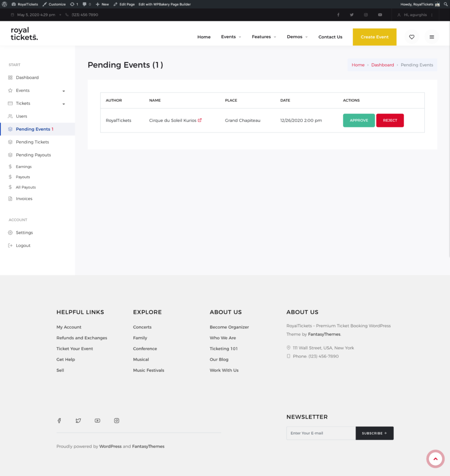Click the WordPress link in footer credits
450x476 pixels.
tap(110, 446)
